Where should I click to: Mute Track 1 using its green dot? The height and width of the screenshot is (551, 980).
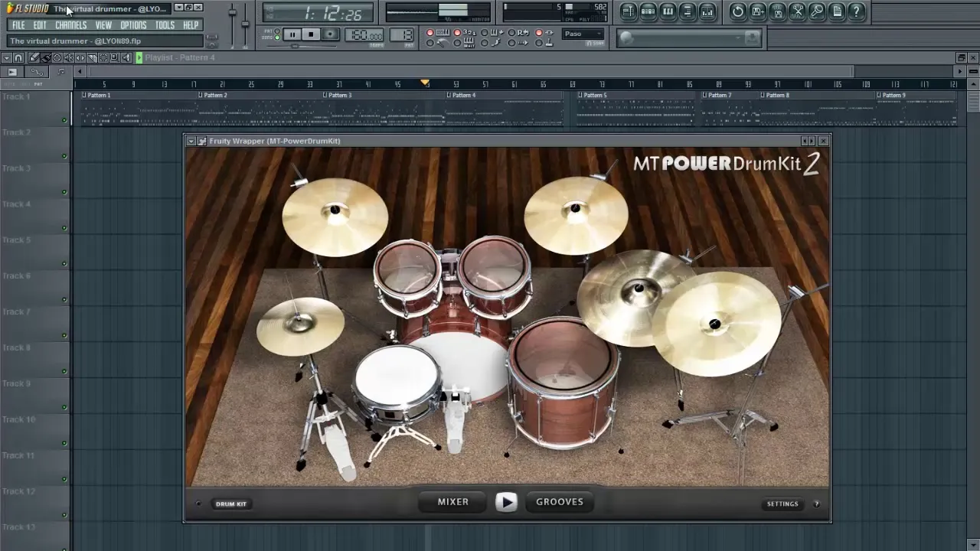tap(64, 120)
